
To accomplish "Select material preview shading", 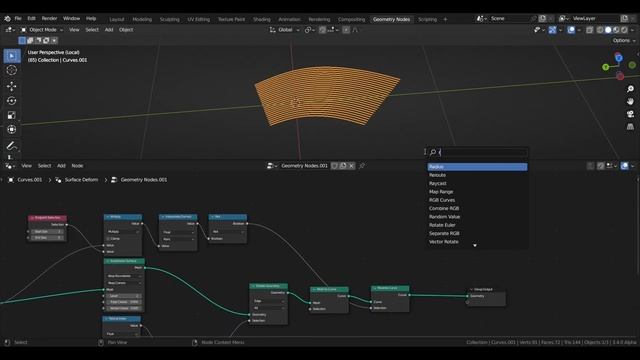I will pyautogui.click(x=616, y=30).
